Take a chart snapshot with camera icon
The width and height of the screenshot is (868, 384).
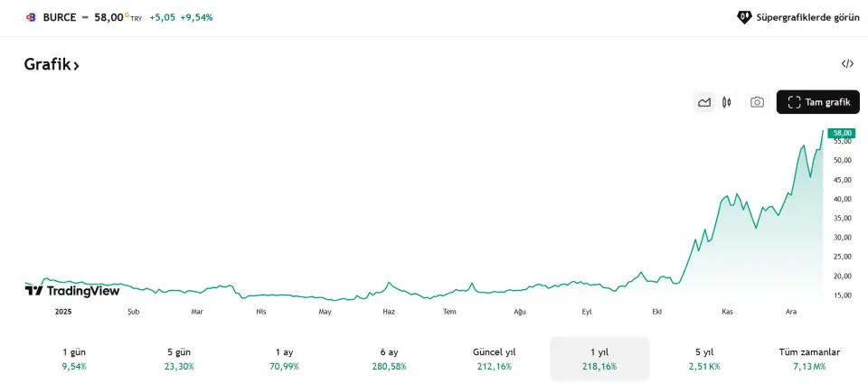[x=757, y=102]
